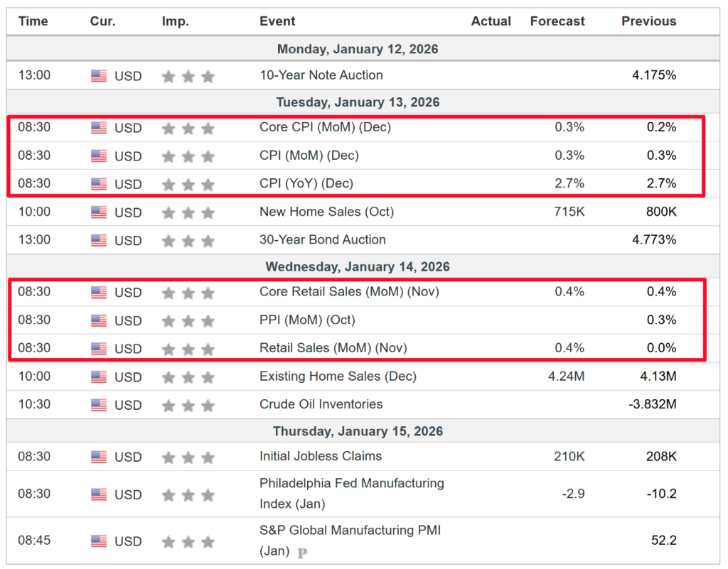Click the US flag in New Home Sales row
The width and height of the screenshot is (728, 569).
(99, 212)
